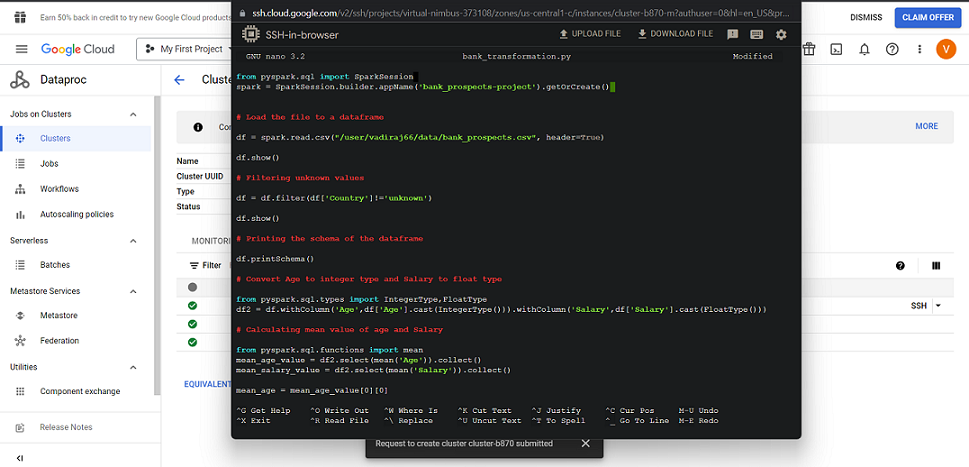Open the three-dot more options menu
The height and width of the screenshot is (467, 969).
pos(920,49)
